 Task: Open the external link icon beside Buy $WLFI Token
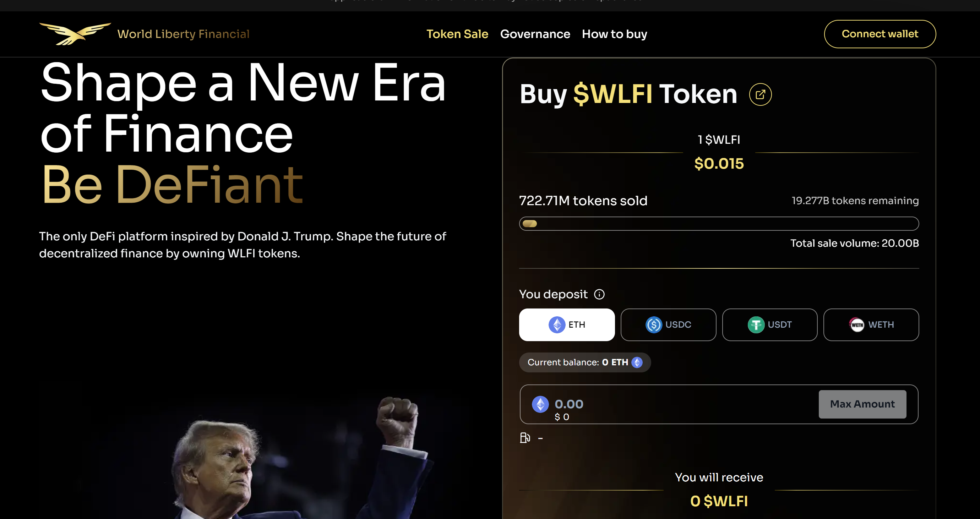tap(760, 94)
